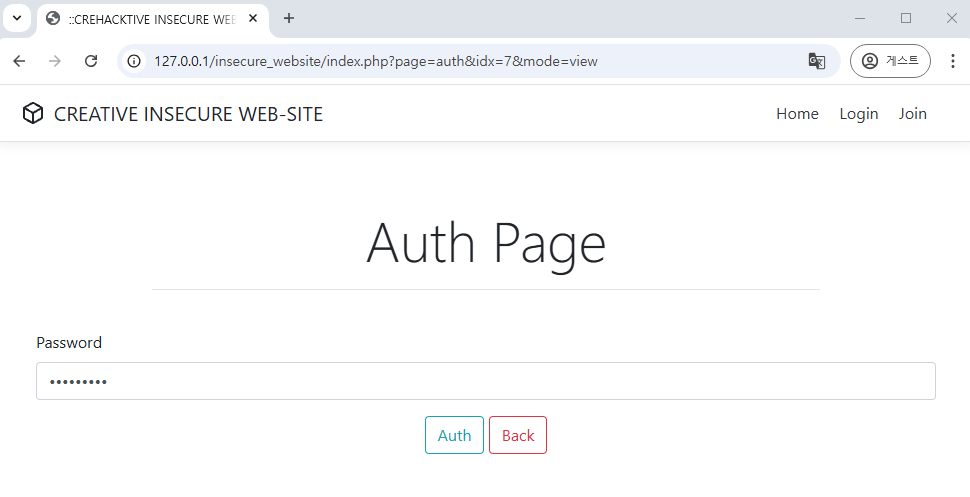Viewport: 970px width, 497px height.
Task: Open the translate page icon
Action: [817, 61]
